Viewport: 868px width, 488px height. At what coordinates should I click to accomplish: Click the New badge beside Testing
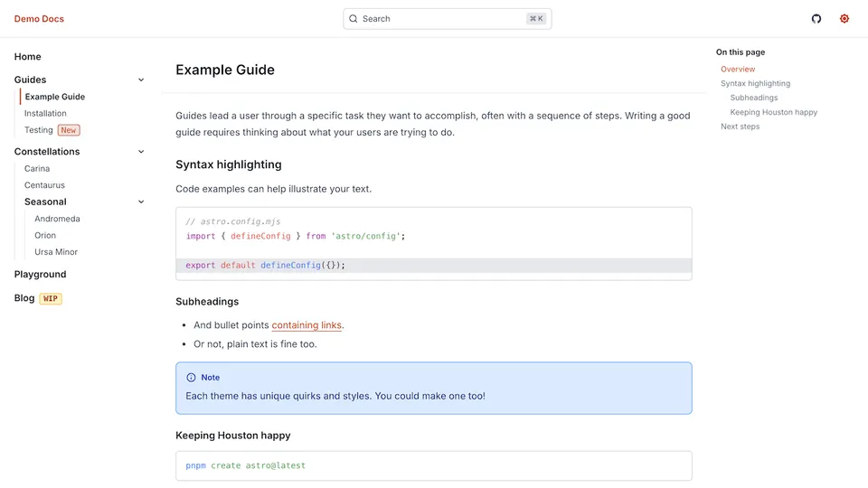[69, 130]
